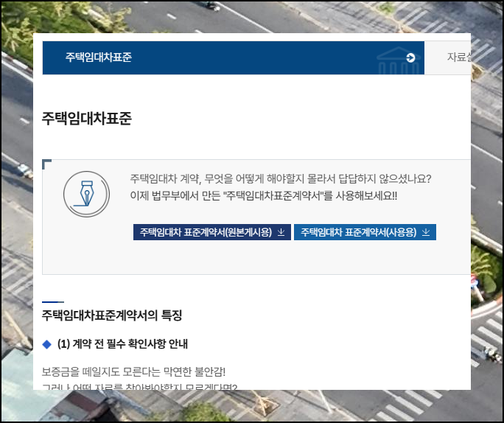Click heading 주택임대차표준계약서의 특징
504x423 pixels.
[x=112, y=315]
